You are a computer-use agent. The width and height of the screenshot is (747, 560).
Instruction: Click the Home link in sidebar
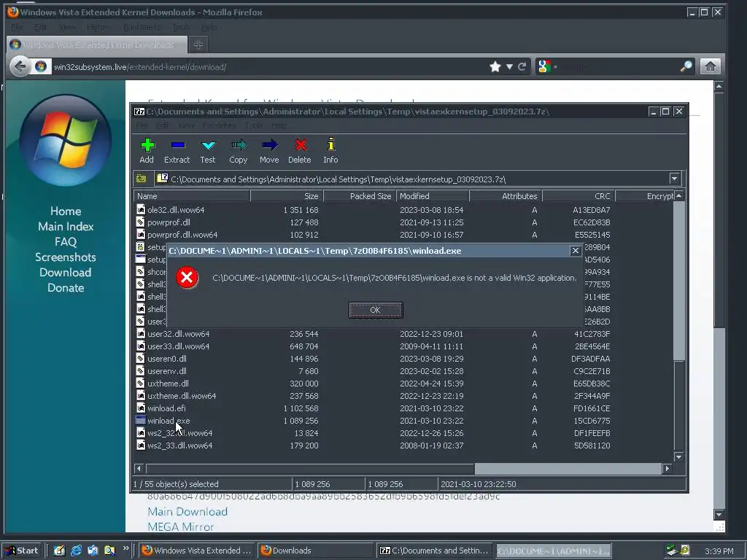point(66,211)
